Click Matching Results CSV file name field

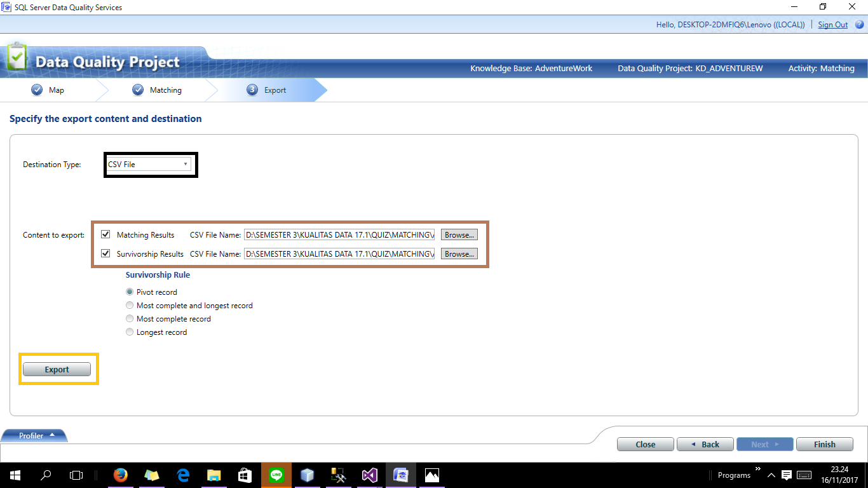pyautogui.click(x=340, y=234)
